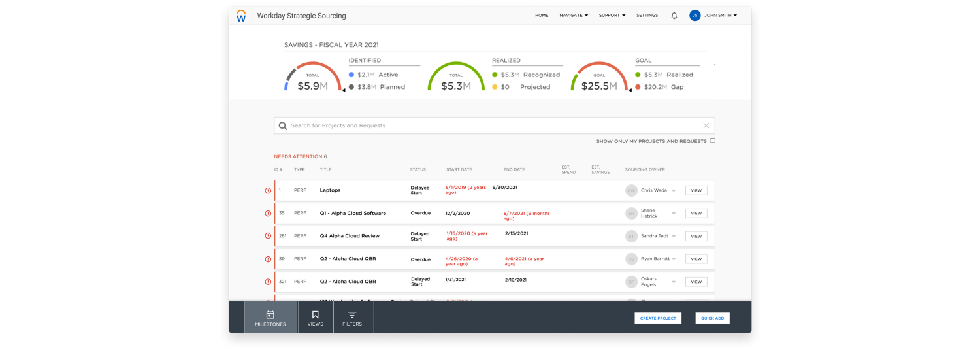980x351 pixels.
Task: Click Ryan Barrett's avatar
Action: click(631, 259)
